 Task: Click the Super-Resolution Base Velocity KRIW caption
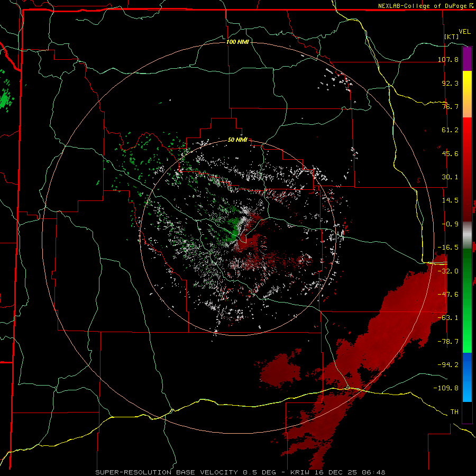pos(241,472)
